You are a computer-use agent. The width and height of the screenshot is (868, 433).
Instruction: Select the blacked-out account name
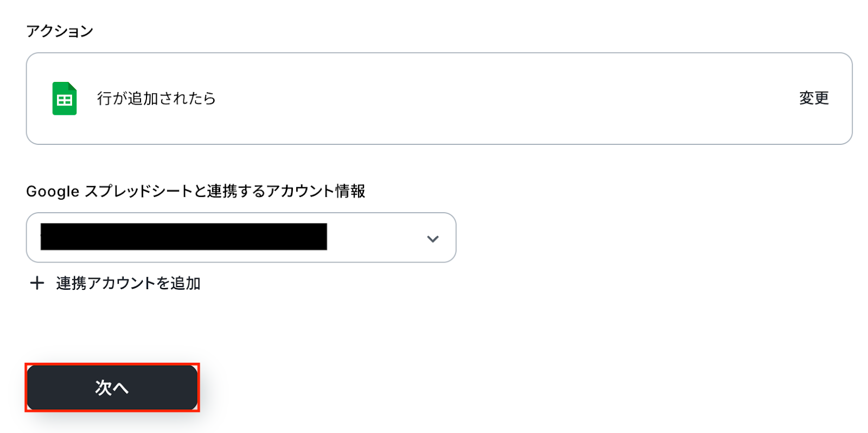pyautogui.click(x=183, y=237)
